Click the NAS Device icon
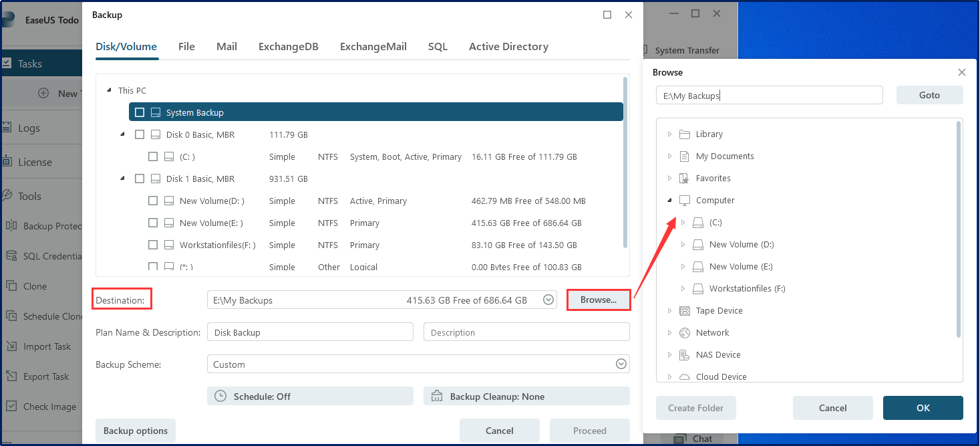This screenshot has width=980, height=446. (684, 355)
